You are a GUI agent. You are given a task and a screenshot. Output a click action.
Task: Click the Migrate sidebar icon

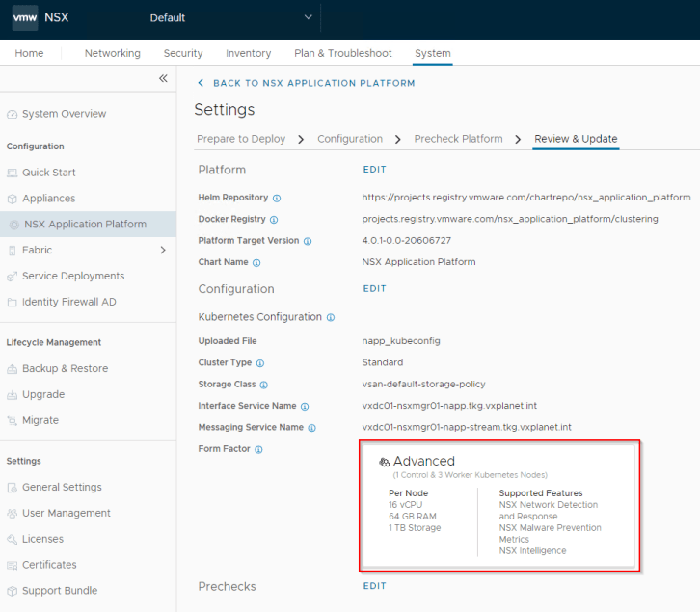click(x=13, y=420)
